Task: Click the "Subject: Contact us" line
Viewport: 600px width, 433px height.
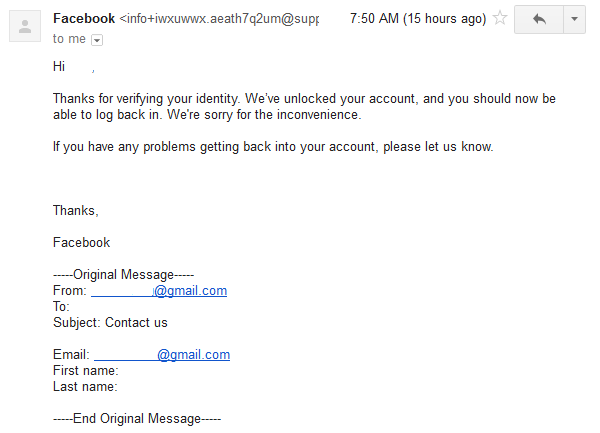Action: tap(110, 322)
